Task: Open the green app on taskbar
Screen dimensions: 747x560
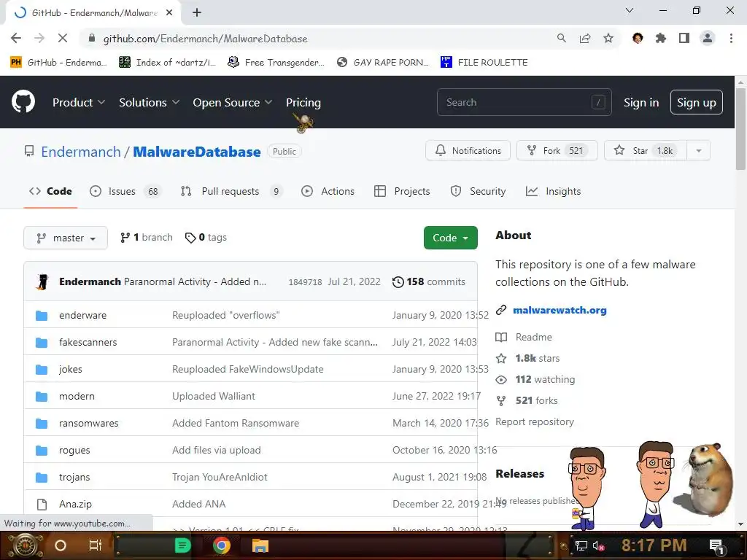Action: (183, 545)
